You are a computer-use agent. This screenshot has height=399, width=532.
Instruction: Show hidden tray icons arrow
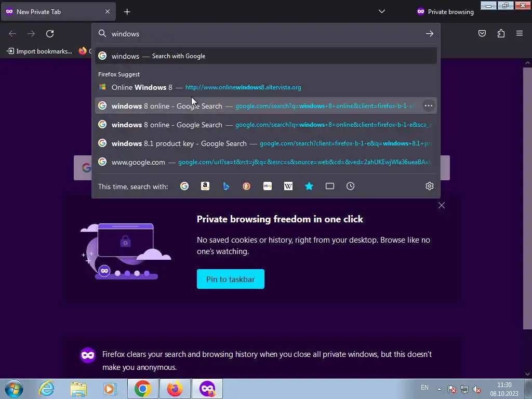click(x=439, y=389)
